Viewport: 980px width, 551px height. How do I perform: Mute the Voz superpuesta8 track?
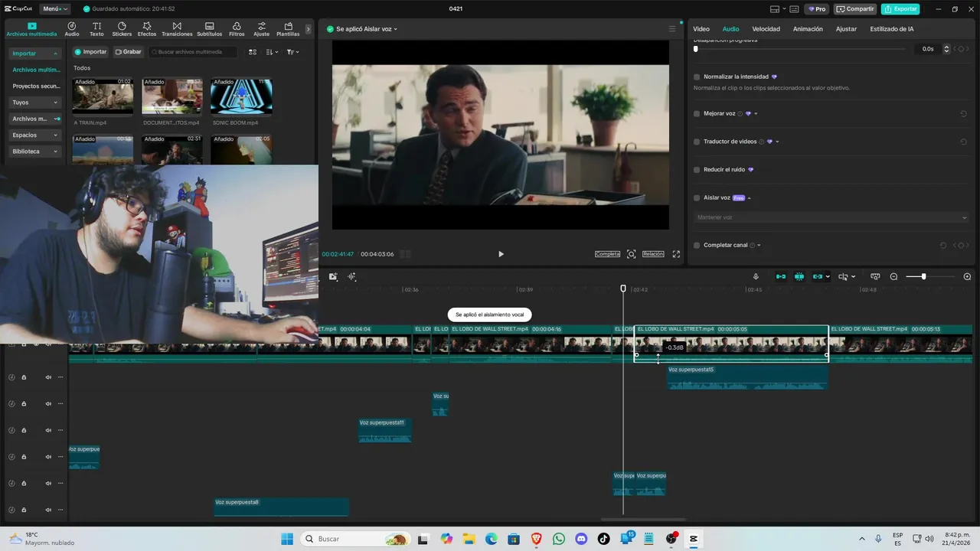point(48,510)
